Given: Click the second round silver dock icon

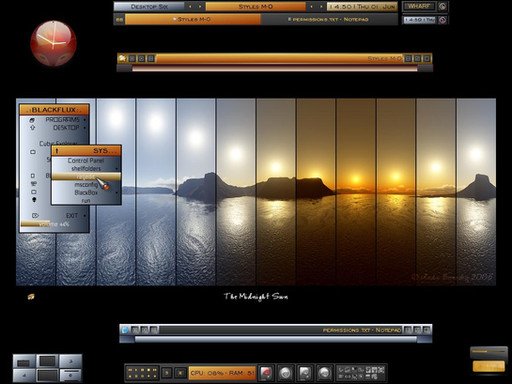Looking at the screenshot, I should 285,373.
